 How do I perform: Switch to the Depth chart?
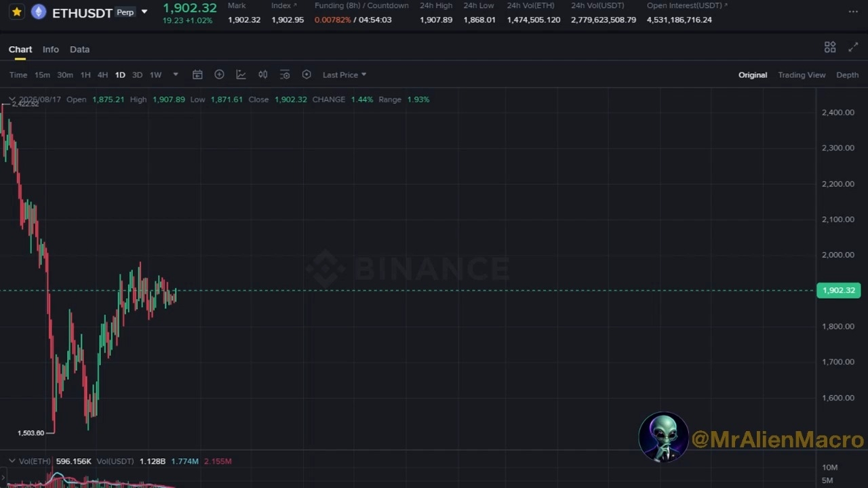tap(847, 75)
